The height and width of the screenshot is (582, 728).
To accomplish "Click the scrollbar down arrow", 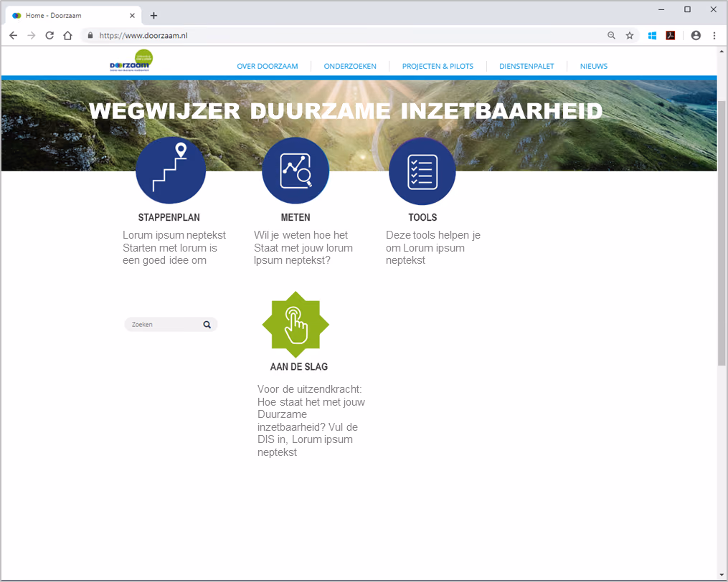I will (x=722, y=575).
